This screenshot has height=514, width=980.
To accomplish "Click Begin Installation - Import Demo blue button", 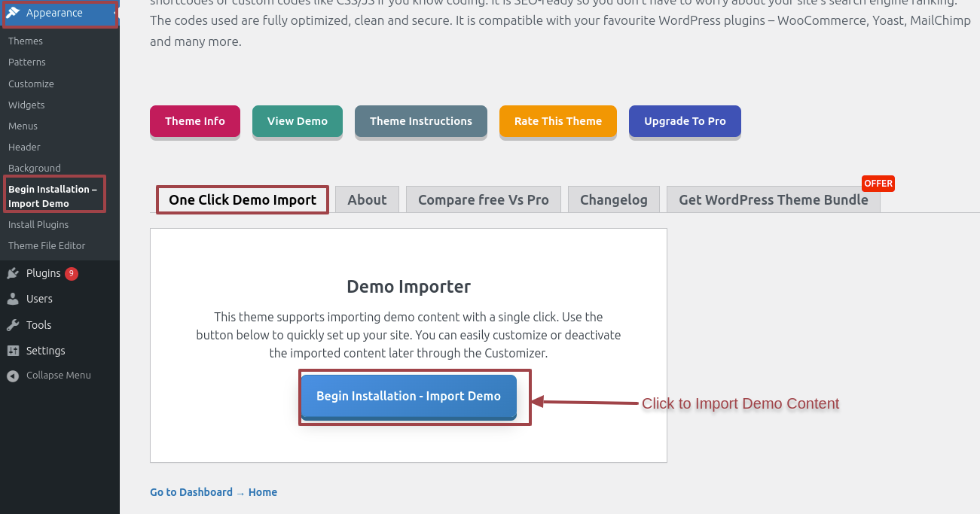I will [408, 397].
